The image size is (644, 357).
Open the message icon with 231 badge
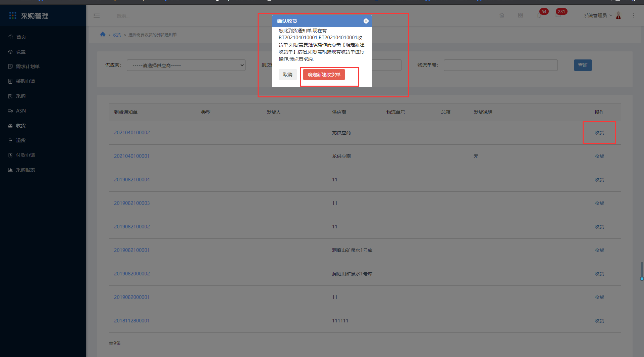tap(558, 15)
